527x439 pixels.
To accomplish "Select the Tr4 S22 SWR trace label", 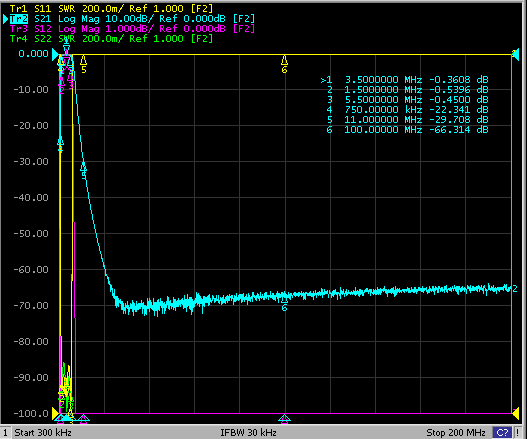I will [111, 39].
